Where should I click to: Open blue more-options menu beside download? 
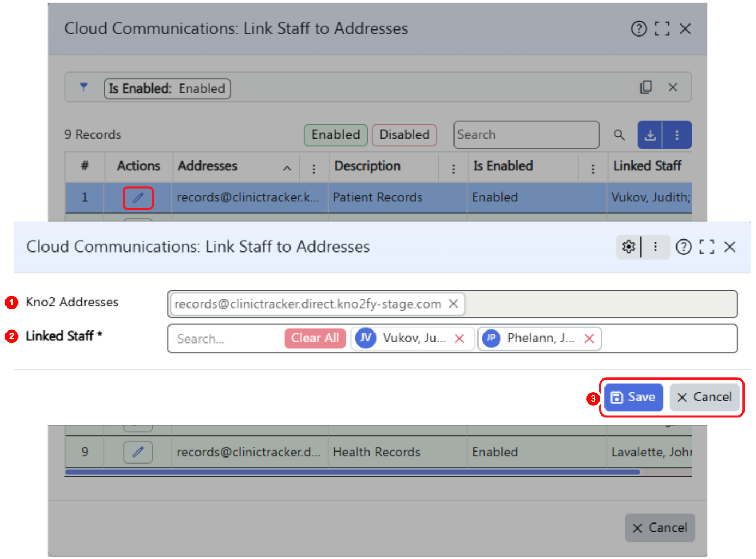pyautogui.click(x=677, y=135)
